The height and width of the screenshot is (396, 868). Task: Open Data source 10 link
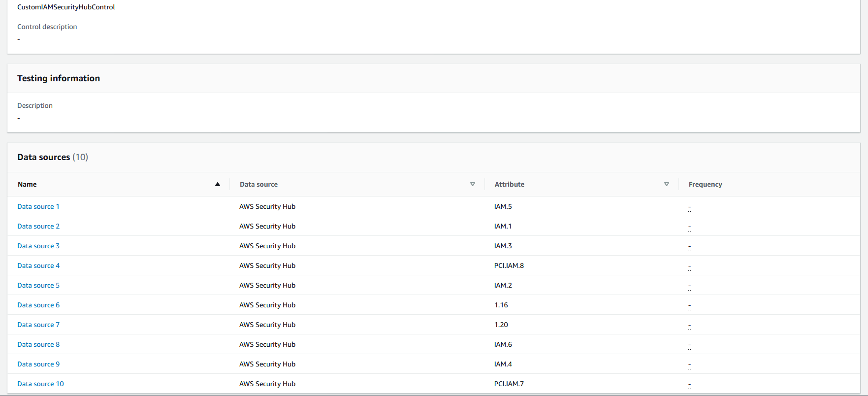(x=40, y=384)
